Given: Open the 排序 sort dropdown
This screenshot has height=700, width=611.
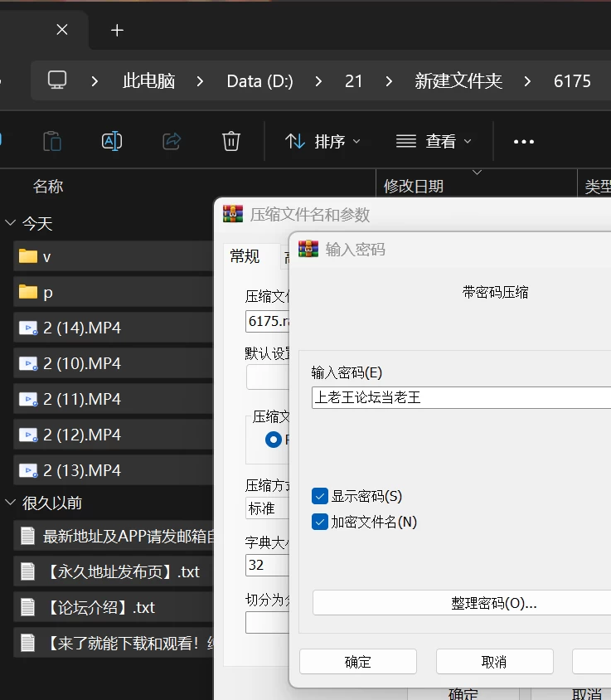Looking at the screenshot, I should 322,142.
